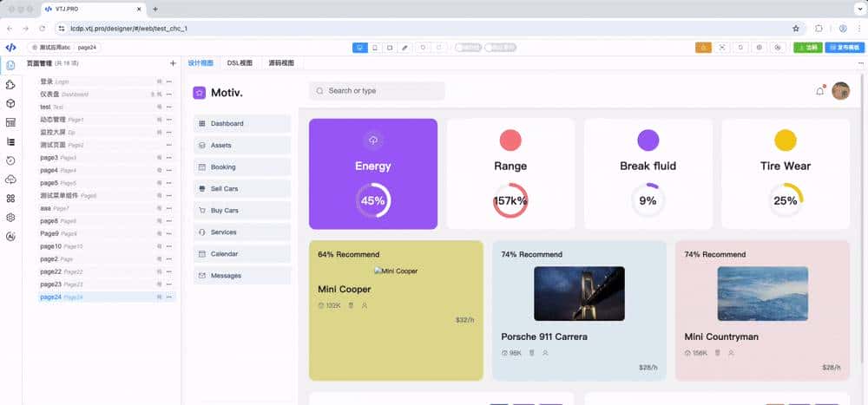Open the settings gear in left sidebar

[x=10, y=217]
